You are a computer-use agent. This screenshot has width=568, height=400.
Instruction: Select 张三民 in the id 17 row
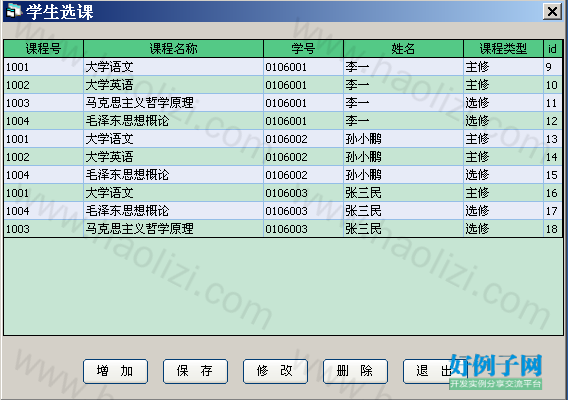pos(404,211)
